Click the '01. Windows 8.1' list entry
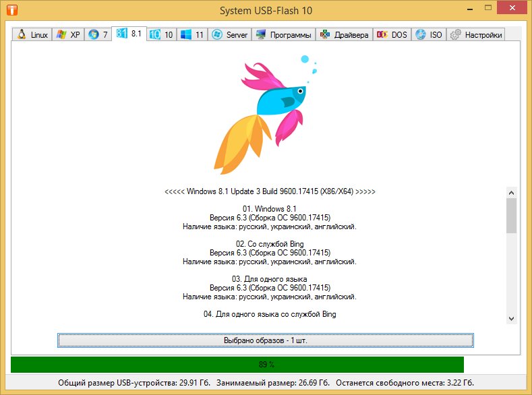The image size is (532, 395). coord(269,209)
